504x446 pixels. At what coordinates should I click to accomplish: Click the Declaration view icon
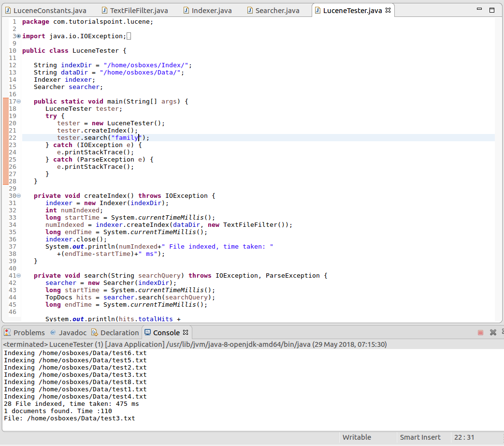95,332
